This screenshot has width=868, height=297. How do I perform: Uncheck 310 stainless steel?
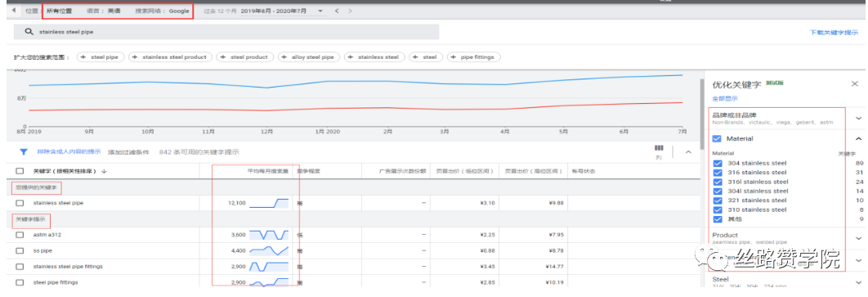click(x=718, y=210)
